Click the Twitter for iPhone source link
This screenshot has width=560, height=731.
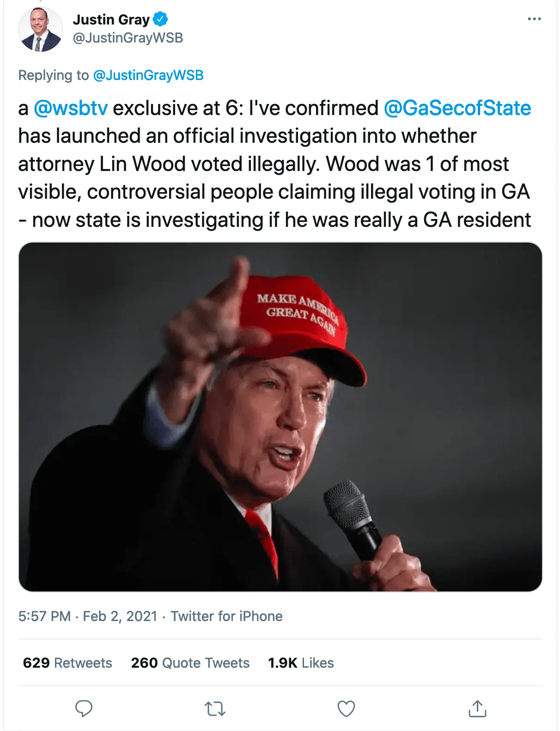coord(226,616)
